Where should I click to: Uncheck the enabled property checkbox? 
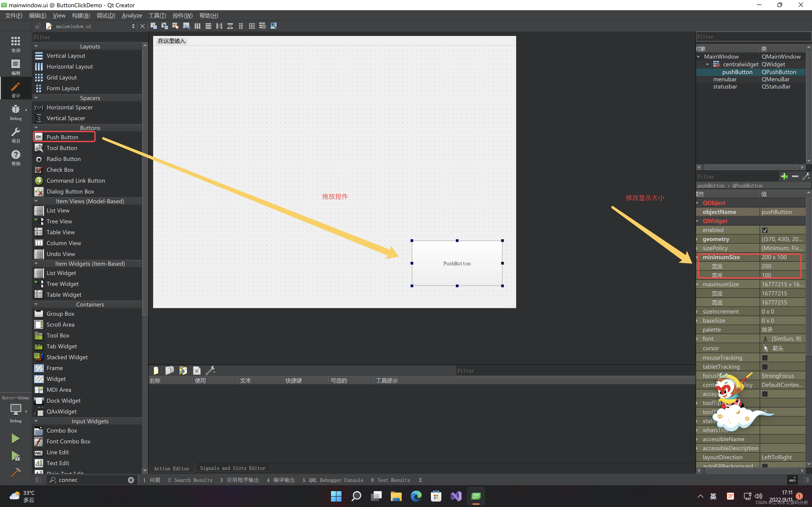pyautogui.click(x=765, y=230)
